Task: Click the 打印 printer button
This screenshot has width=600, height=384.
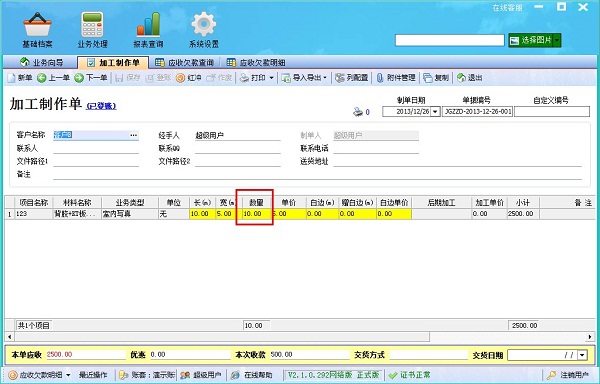Action: click(253, 78)
